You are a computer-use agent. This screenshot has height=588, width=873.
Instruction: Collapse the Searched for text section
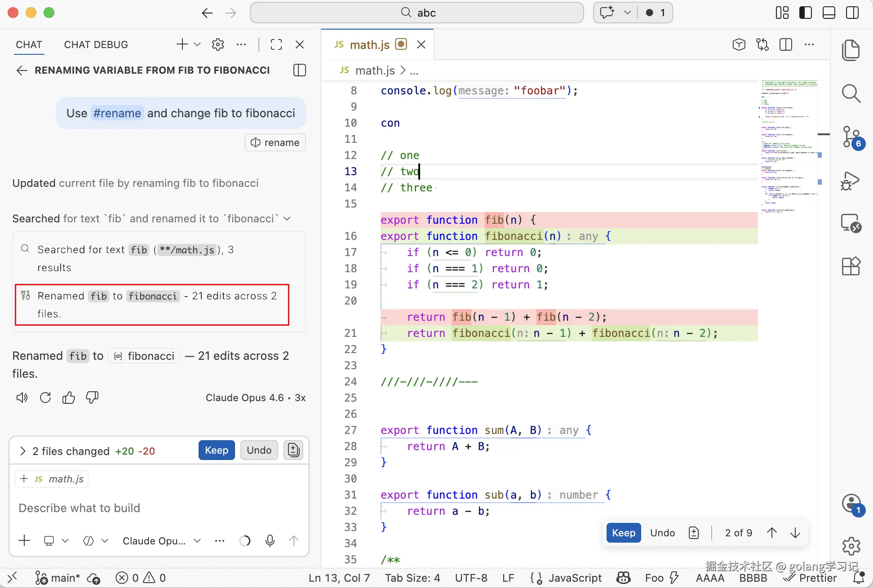pos(287,219)
